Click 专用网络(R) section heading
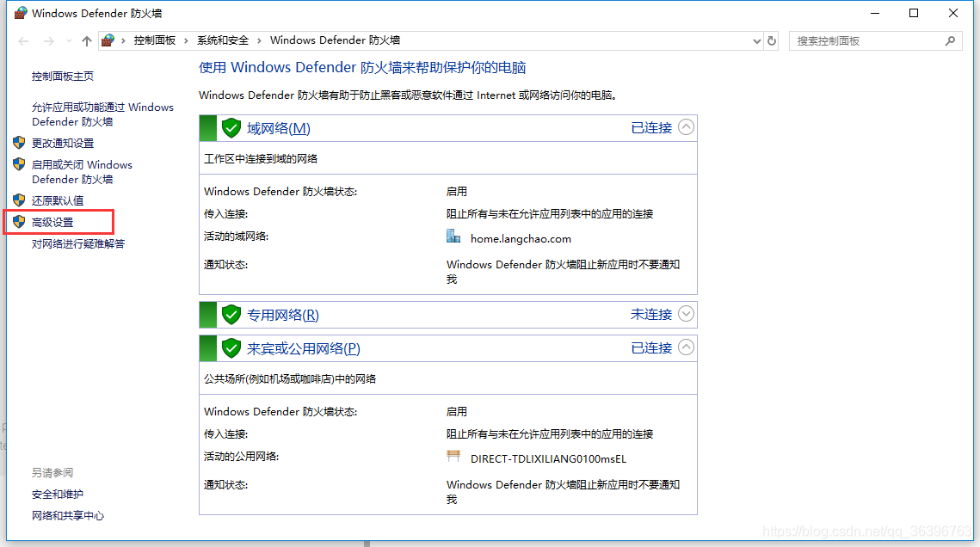 pos(282,315)
